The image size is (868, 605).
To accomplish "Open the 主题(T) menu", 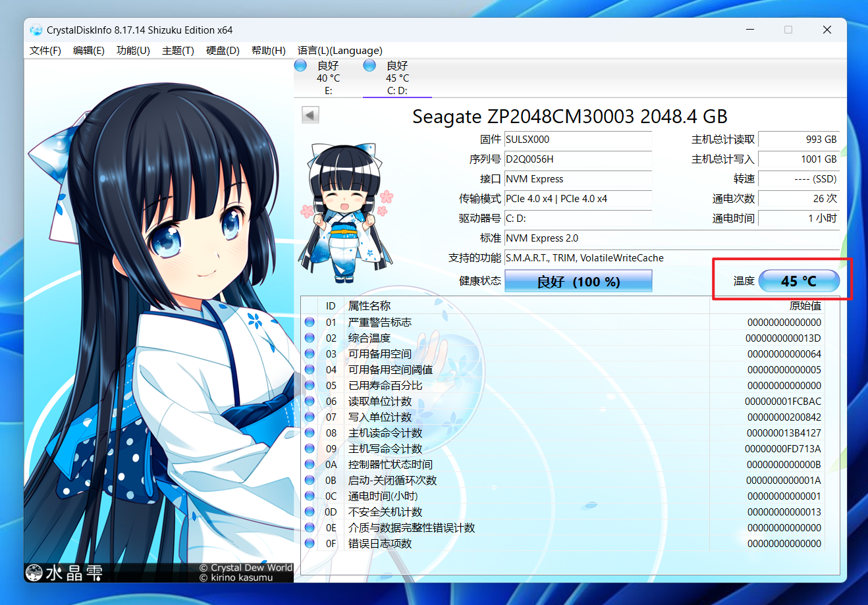I will 178,51.
